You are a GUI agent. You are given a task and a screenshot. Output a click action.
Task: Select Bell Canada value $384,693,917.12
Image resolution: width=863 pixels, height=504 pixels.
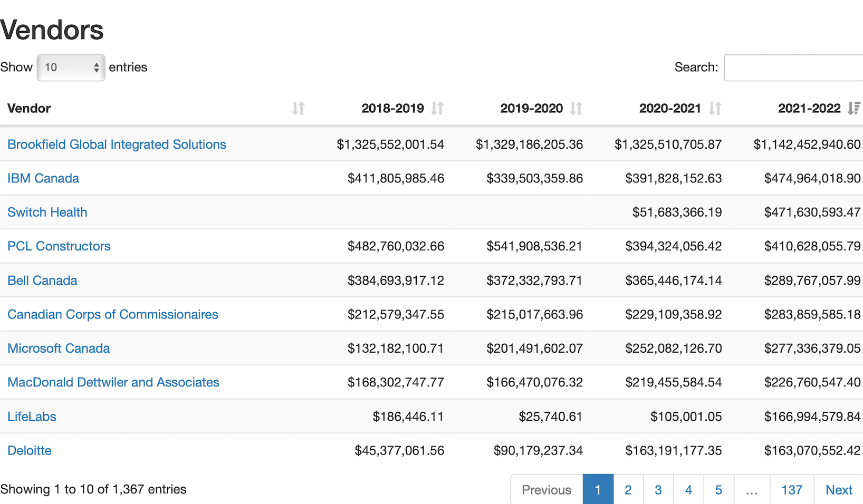[x=396, y=280]
